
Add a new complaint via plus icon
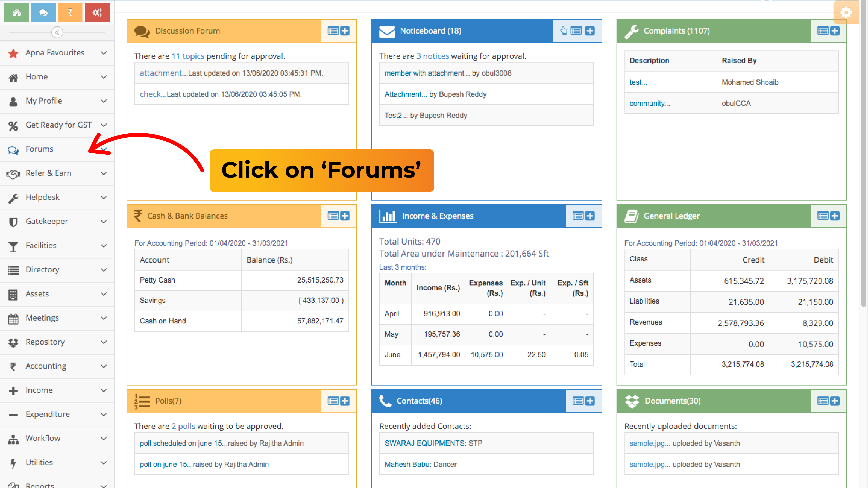835,31
